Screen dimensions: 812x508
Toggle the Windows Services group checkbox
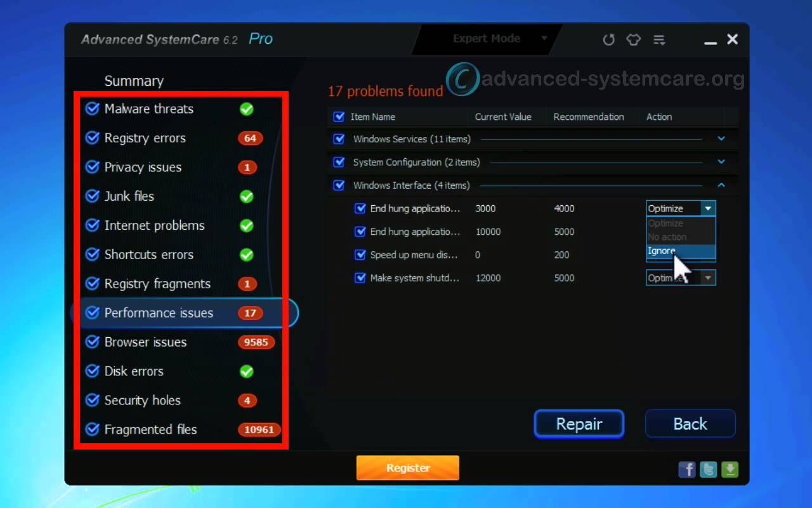click(x=339, y=139)
